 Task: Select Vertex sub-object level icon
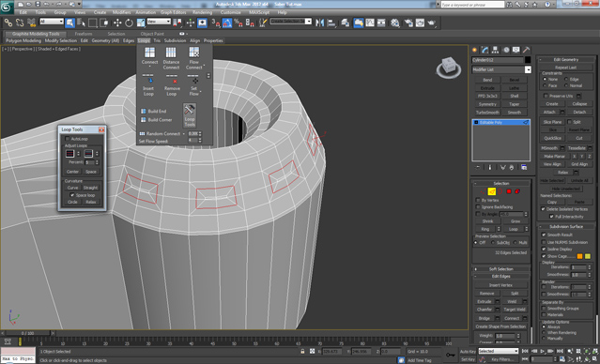[x=483, y=191]
